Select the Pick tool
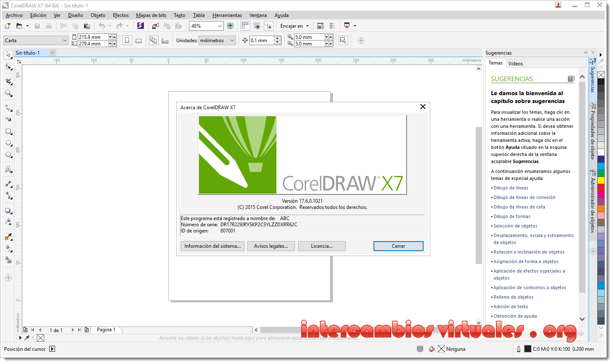This screenshot has width=613, height=364. point(8,55)
